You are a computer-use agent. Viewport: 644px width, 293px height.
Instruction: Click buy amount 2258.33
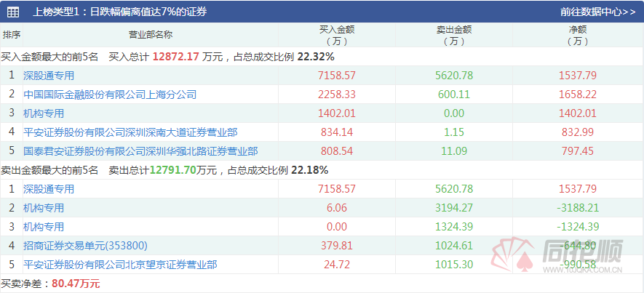pyautogui.click(x=337, y=95)
